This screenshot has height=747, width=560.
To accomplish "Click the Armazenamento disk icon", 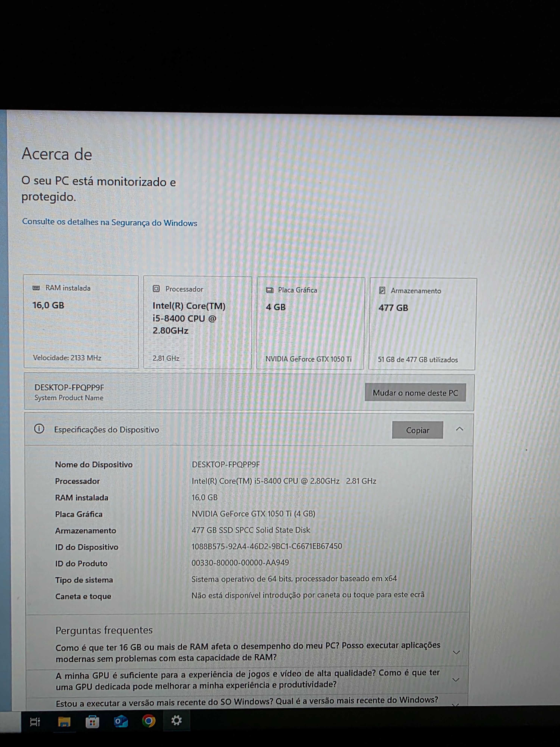I will [382, 290].
